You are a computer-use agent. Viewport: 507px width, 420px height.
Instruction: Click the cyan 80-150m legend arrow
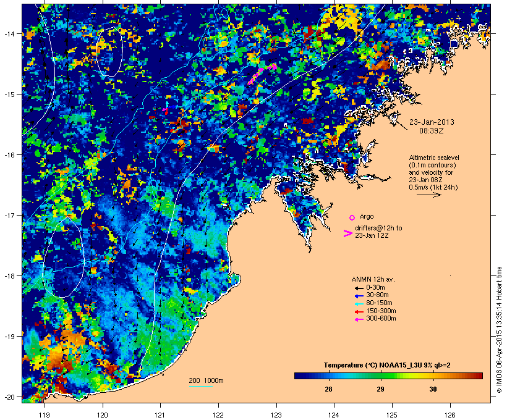point(359,304)
